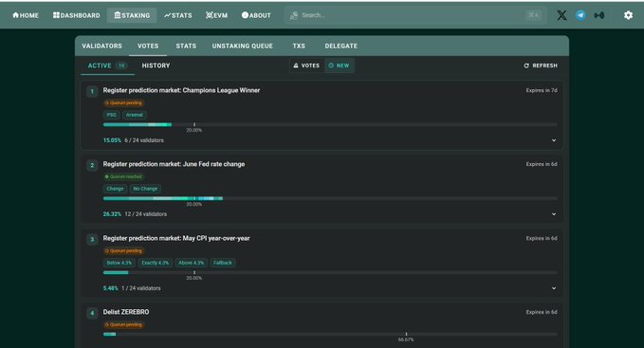Click the proposal number 1 badge

[92, 92]
